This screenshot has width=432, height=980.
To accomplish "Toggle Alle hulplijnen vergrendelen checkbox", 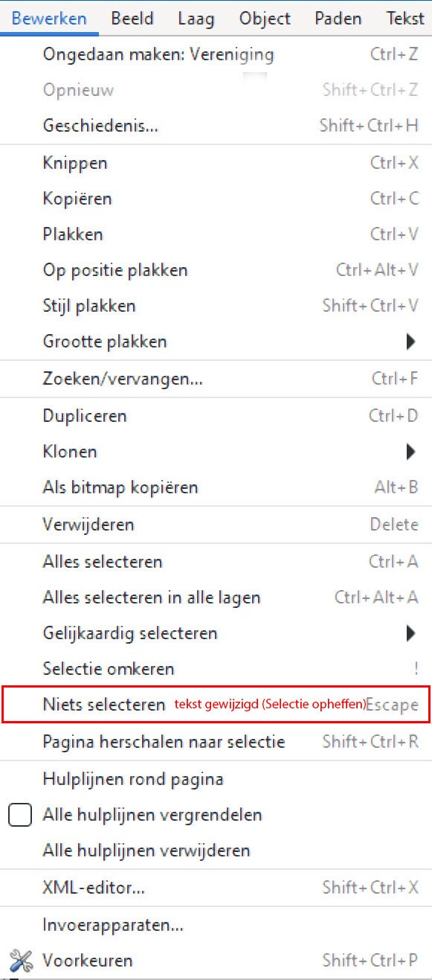I will [x=19, y=815].
